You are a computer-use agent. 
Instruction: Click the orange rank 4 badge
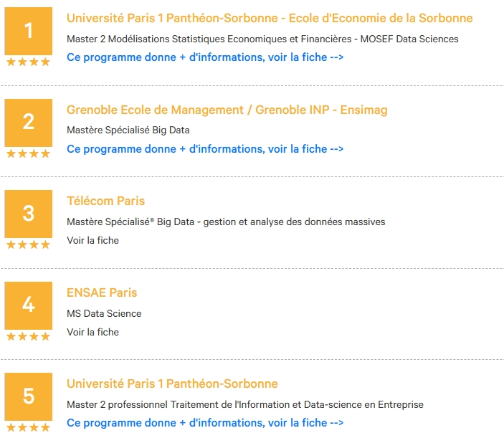pos(28,305)
